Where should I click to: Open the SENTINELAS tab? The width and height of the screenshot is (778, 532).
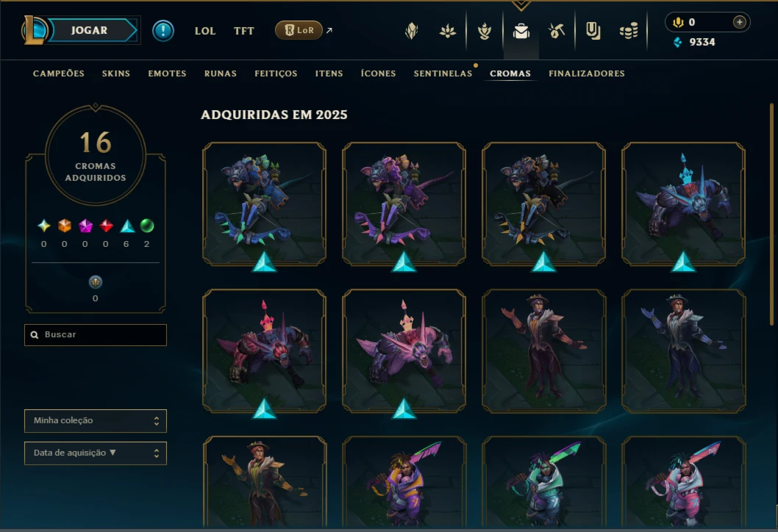click(x=443, y=73)
